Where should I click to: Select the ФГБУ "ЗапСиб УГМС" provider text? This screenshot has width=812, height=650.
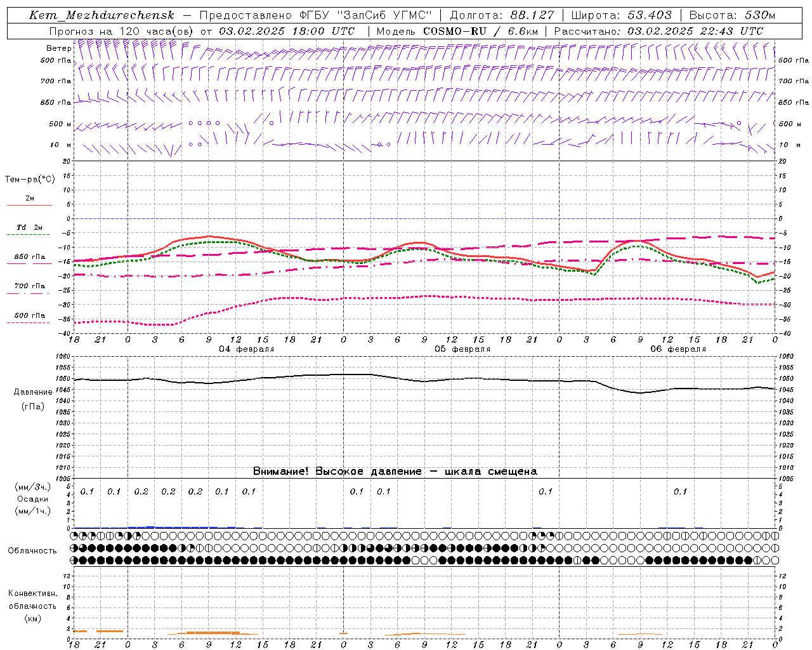pos(365,15)
